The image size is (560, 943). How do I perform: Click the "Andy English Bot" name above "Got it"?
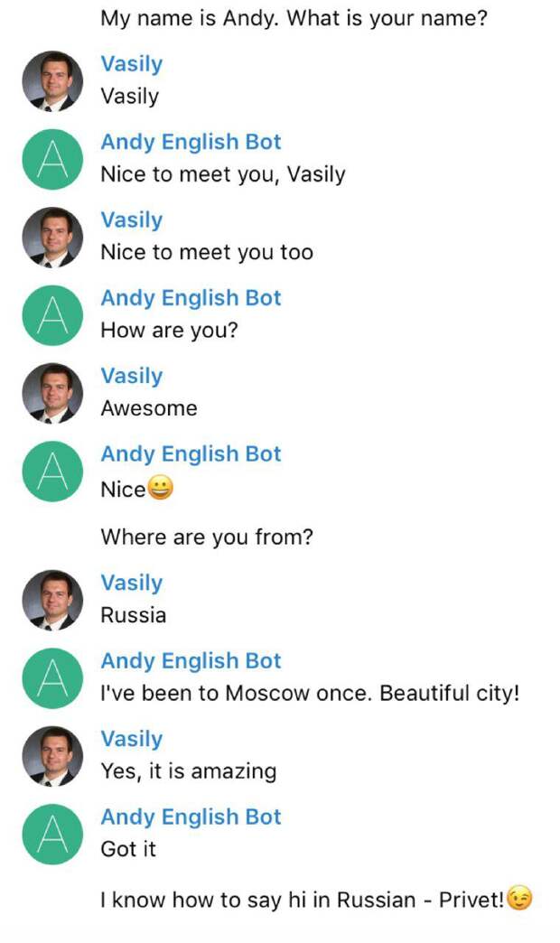(x=191, y=817)
